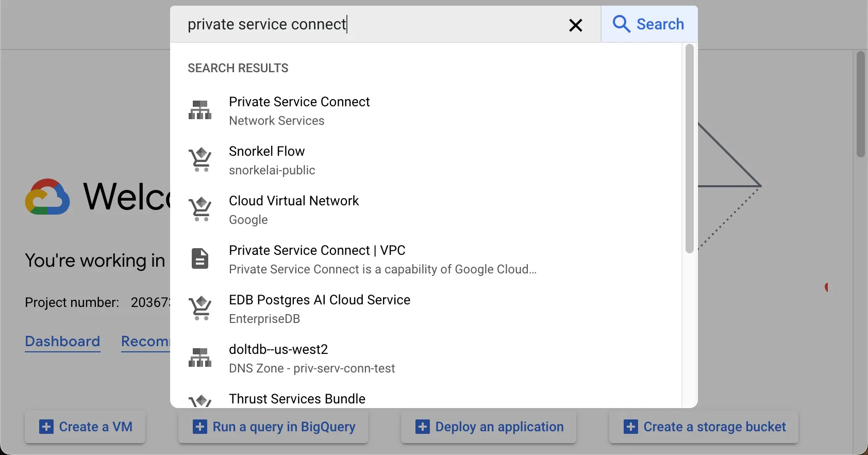Click the network icon beside Private Service Connect
Image resolution: width=868 pixels, height=455 pixels.
pos(200,110)
